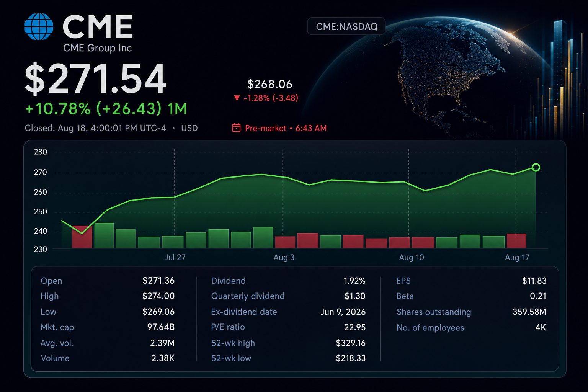Select the "Jul 27" date on the chart axis

pos(175,257)
